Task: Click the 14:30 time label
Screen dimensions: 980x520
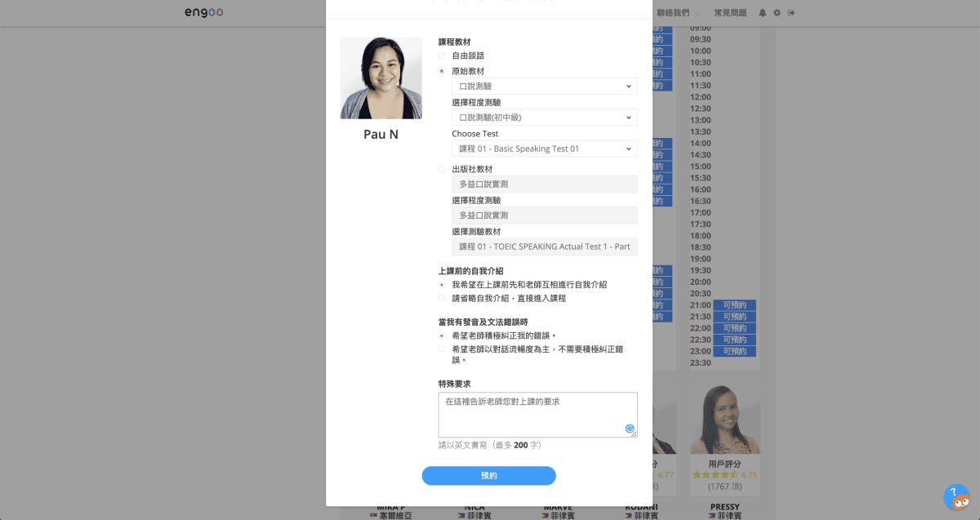Action: click(x=701, y=155)
